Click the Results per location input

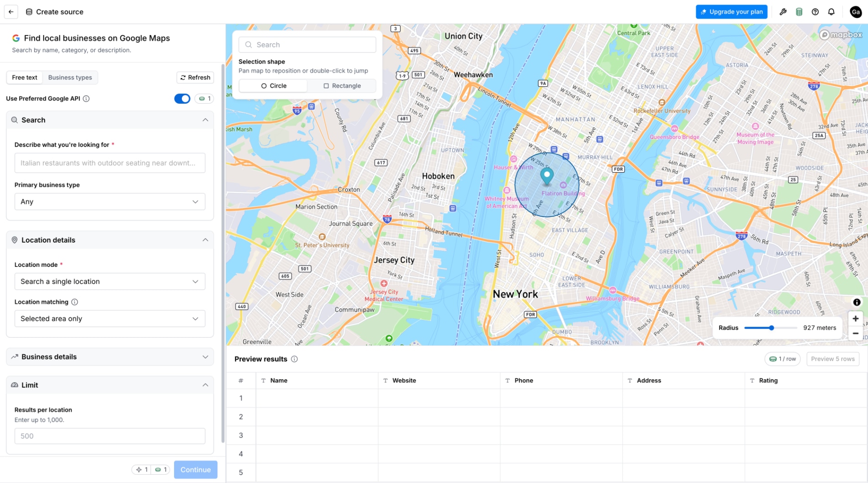110,436
